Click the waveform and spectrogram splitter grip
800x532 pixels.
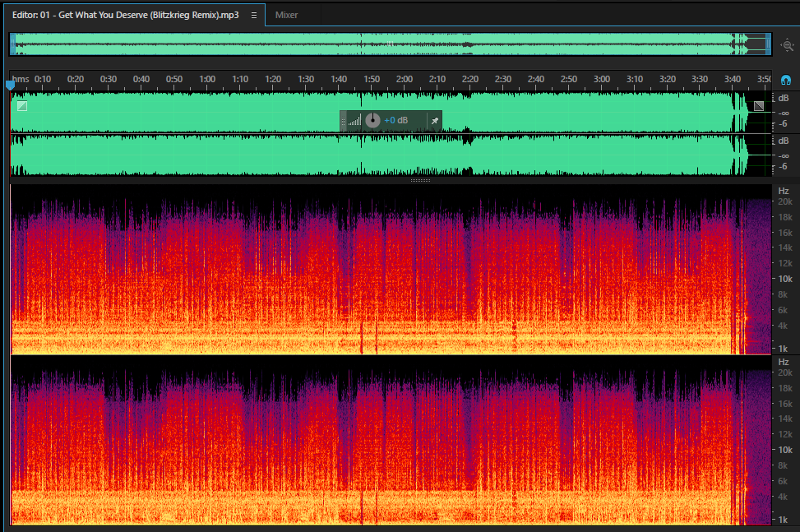(x=420, y=180)
